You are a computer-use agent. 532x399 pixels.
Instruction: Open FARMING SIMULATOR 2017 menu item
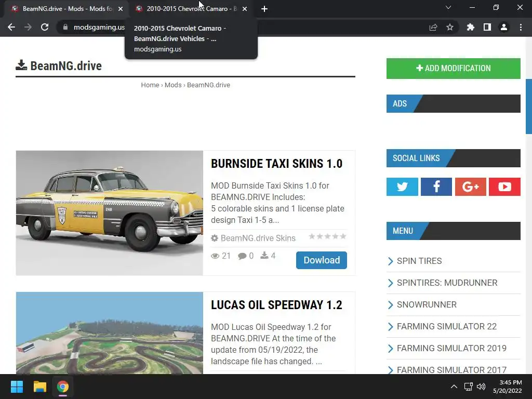451,370
